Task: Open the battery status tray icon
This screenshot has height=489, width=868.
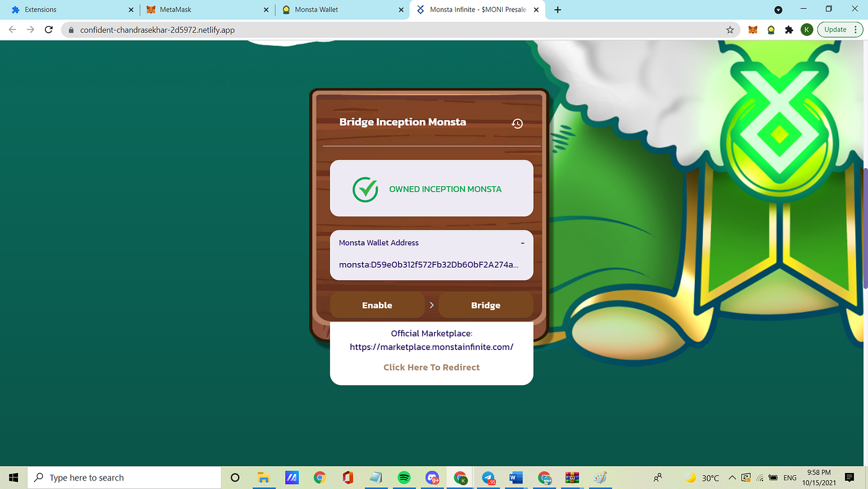Action: (774, 478)
